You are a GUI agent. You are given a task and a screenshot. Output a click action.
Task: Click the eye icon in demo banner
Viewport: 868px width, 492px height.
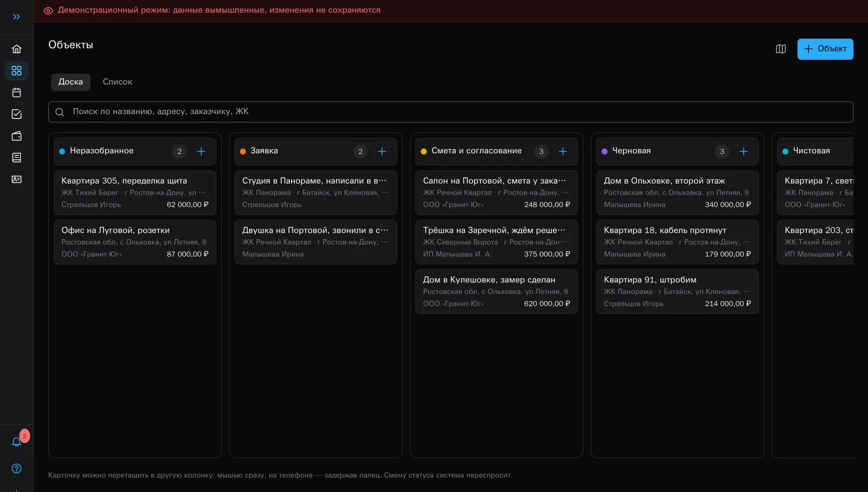48,11
